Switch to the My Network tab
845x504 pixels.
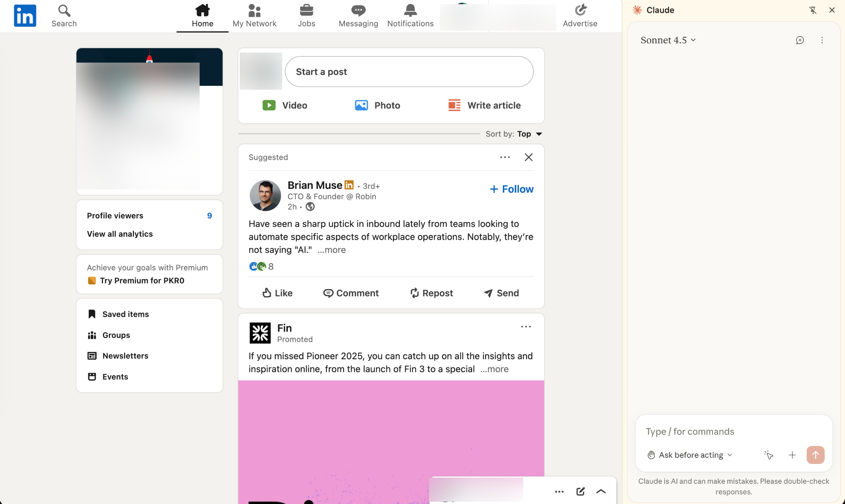tap(254, 16)
